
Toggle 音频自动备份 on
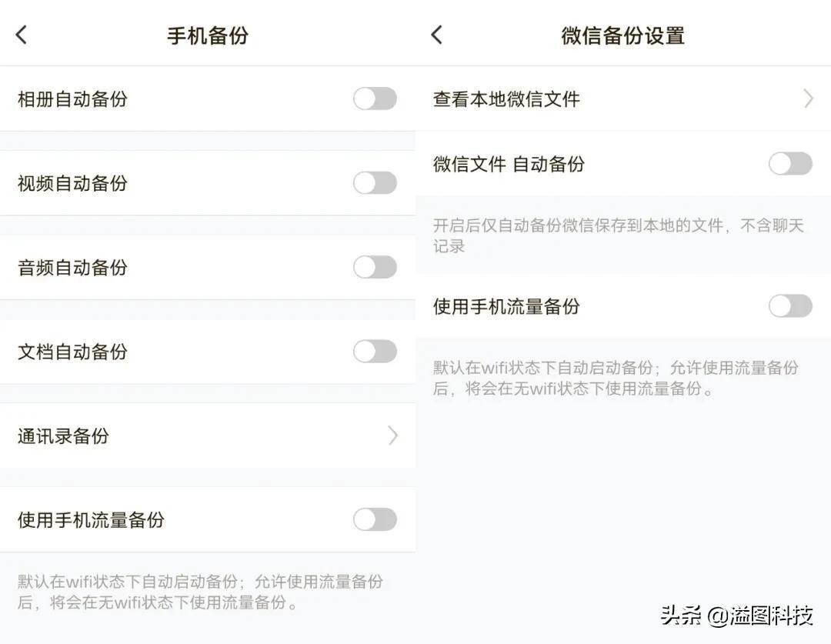375,267
